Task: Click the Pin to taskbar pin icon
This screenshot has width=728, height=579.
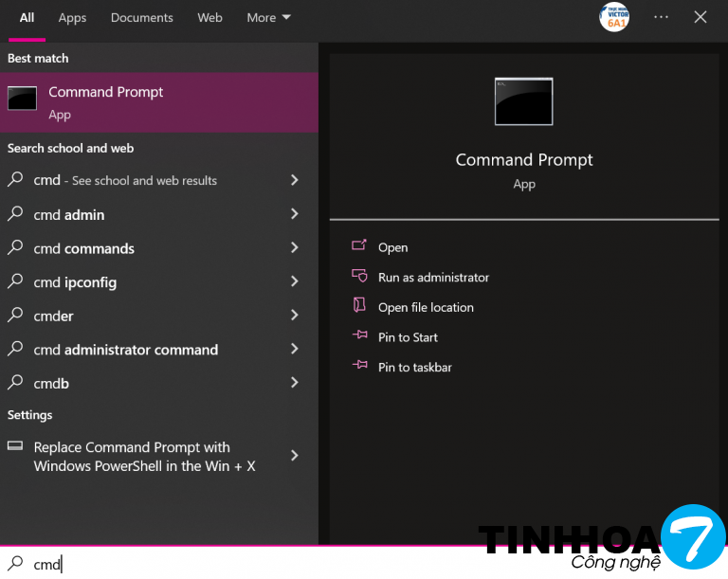Action: click(359, 366)
